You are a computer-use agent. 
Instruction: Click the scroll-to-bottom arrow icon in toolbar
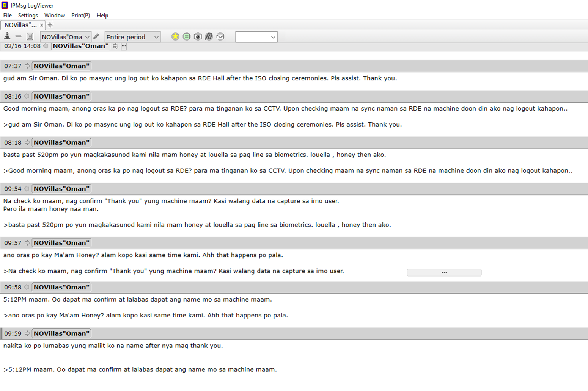(x=7, y=36)
